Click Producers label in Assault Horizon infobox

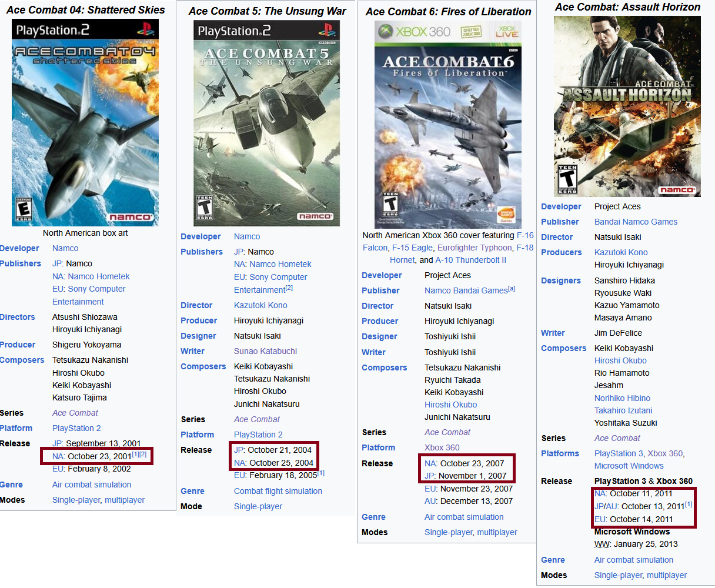562,252
